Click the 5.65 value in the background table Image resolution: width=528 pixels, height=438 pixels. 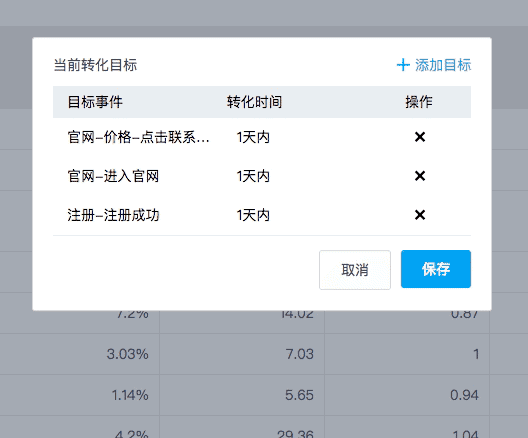pyautogui.click(x=299, y=395)
